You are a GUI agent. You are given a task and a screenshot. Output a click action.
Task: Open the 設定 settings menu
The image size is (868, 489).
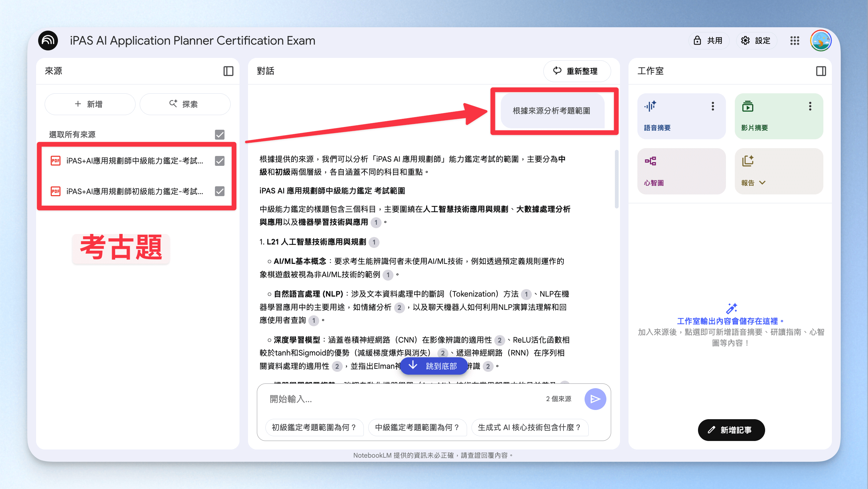point(757,41)
